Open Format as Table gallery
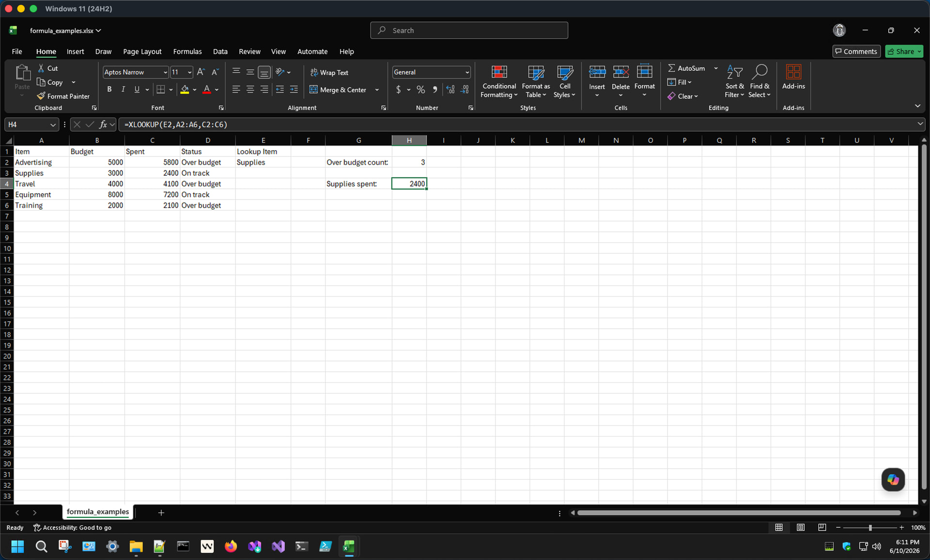930x560 pixels. click(x=536, y=81)
